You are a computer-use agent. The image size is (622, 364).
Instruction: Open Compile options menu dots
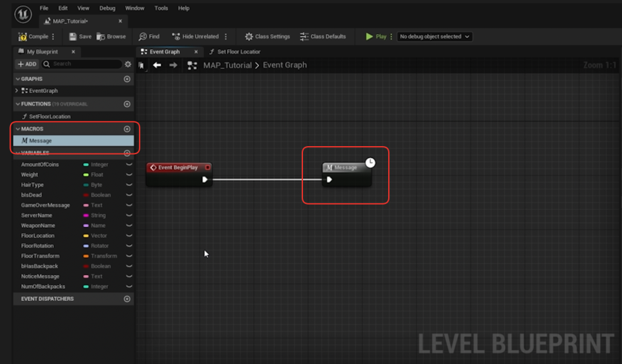(53, 37)
